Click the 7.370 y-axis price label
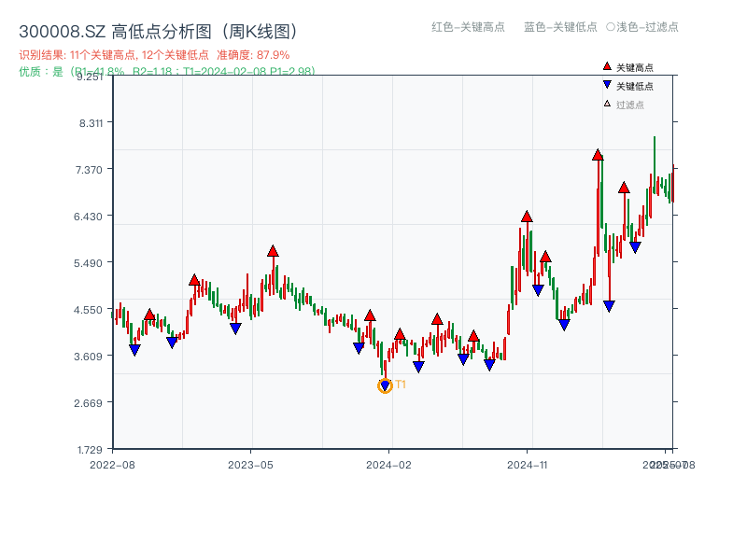Image resolution: width=747 pixels, height=560 pixels. 89,170
